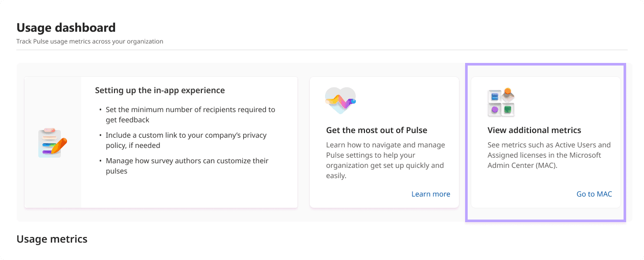Viewport: 644px width, 260px height.
Task: Click the pencil on the clipboard illustration
Action: point(60,146)
